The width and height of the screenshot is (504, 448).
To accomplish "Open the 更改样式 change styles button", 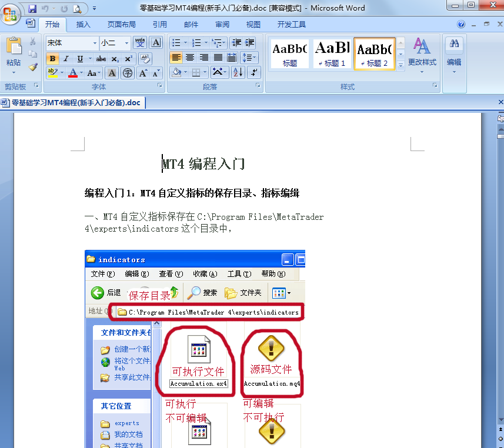I will tap(422, 55).
